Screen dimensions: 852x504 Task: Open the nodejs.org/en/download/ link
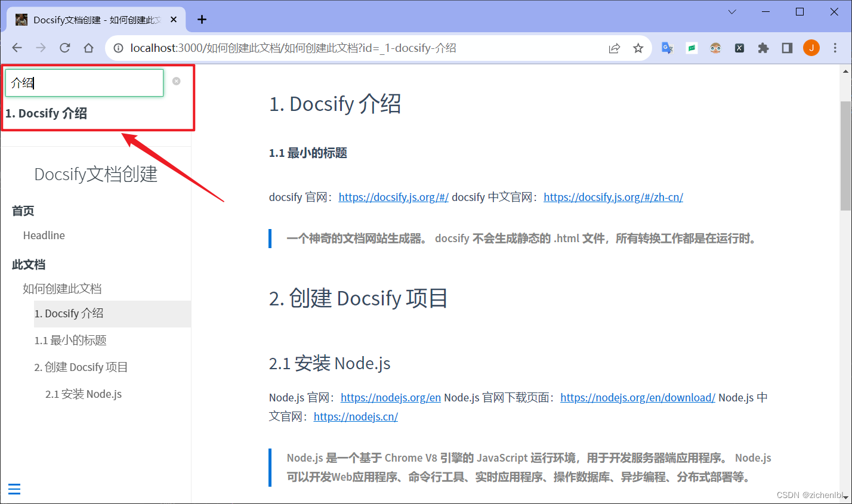638,398
